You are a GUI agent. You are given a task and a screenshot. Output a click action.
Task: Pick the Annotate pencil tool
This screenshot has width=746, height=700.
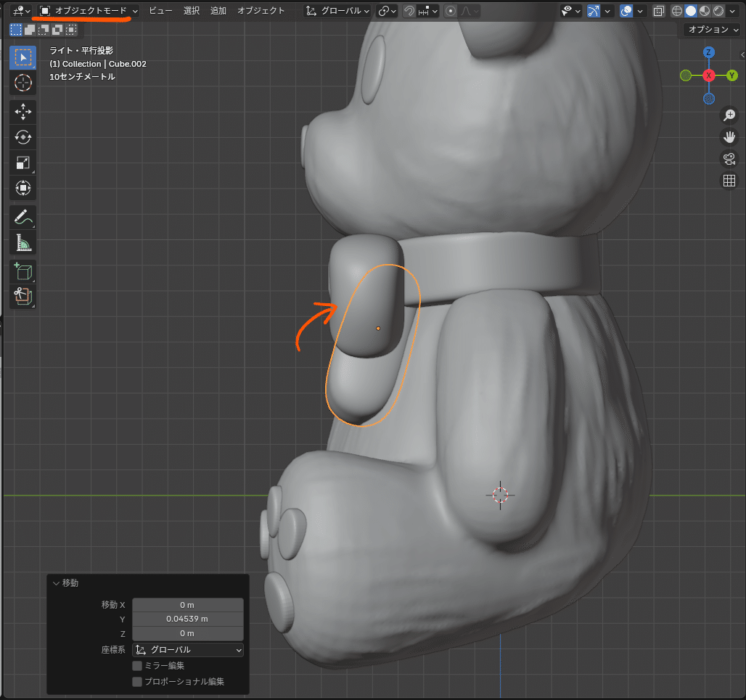point(22,218)
